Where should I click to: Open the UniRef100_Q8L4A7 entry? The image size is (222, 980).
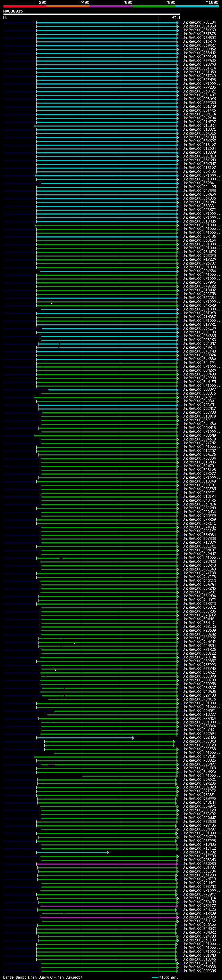pyautogui.click(x=199, y=95)
